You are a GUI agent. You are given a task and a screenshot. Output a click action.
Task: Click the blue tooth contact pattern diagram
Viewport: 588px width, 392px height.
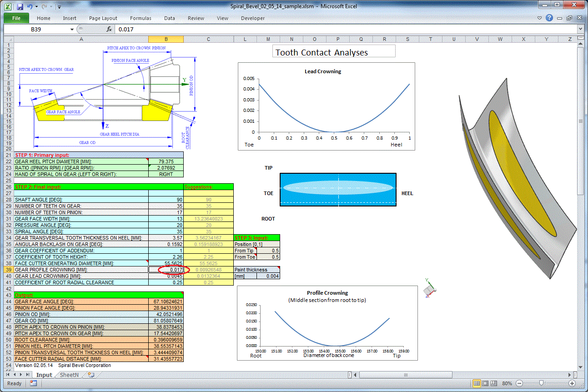pos(338,190)
